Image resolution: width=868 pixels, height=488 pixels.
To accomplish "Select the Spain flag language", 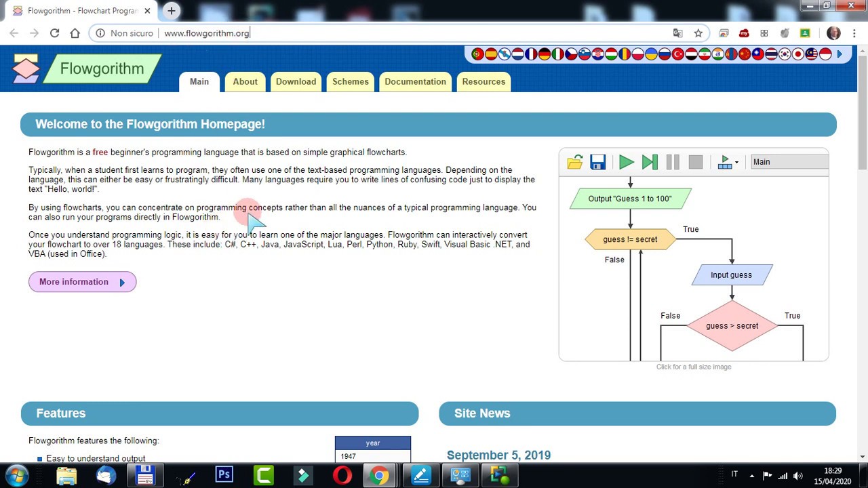I will (x=491, y=54).
